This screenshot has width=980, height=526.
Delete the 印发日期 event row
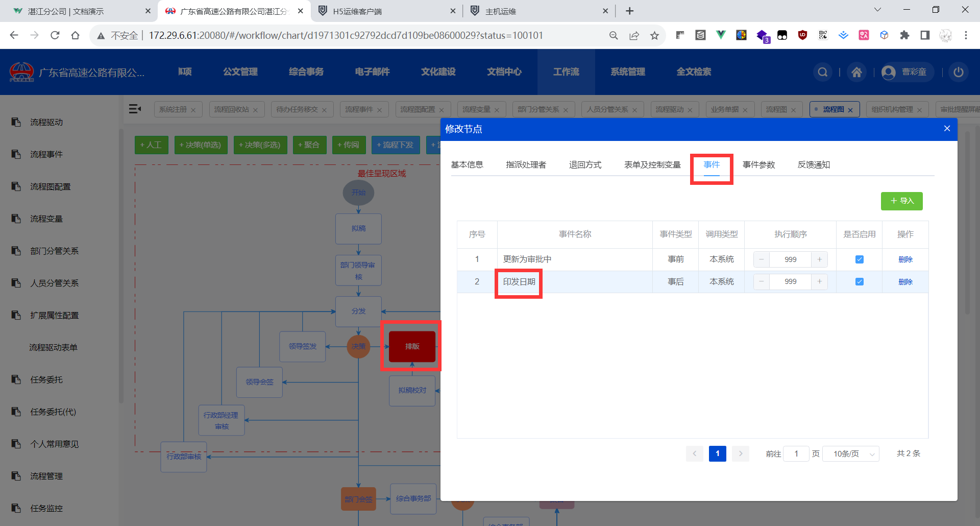[905, 282]
